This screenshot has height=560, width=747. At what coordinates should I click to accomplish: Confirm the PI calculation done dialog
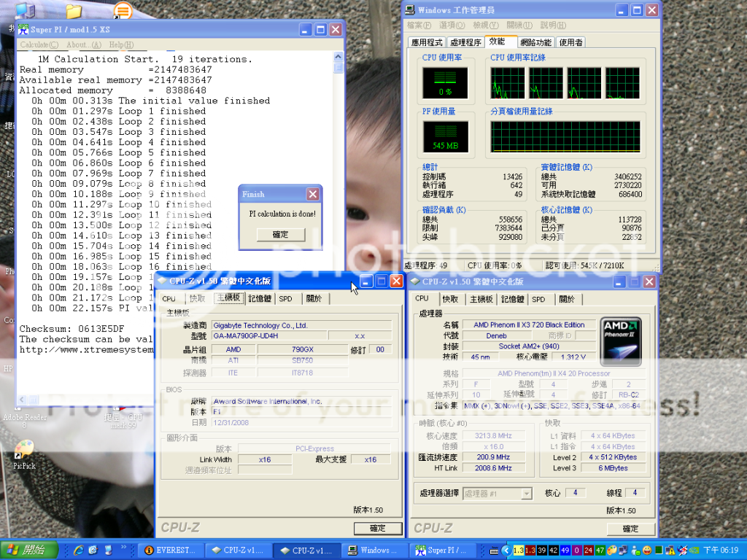(281, 234)
